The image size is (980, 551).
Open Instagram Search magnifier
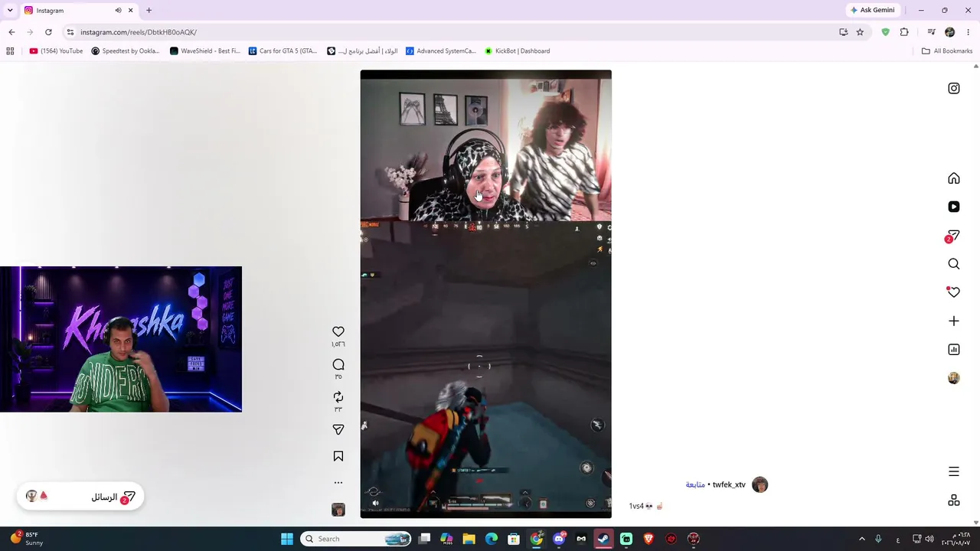click(954, 264)
